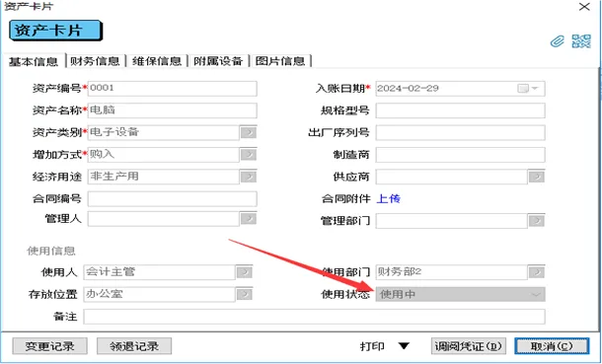
Task: Switch to the 财务信息 tab
Action: pos(95,61)
